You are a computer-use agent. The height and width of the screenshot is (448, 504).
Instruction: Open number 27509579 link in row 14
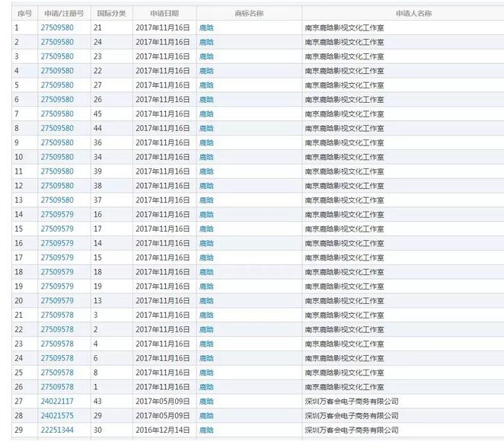[57, 215]
